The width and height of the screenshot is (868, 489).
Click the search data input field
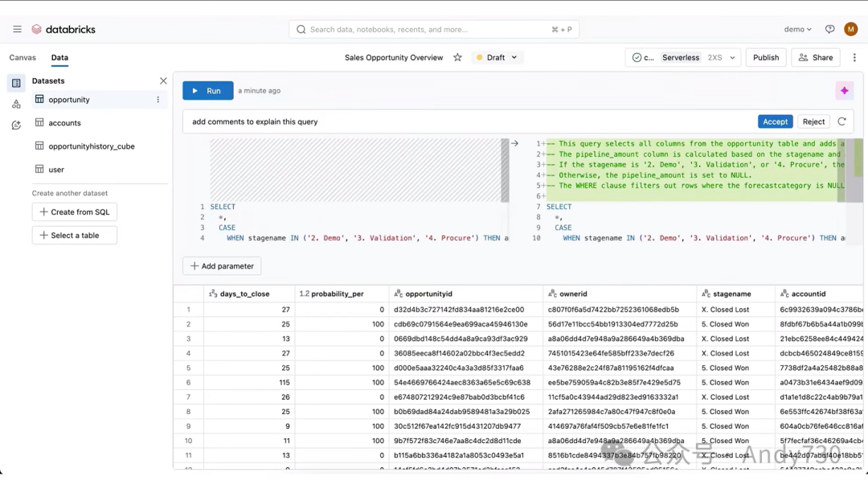pyautogui.click(x=426, y=30)
